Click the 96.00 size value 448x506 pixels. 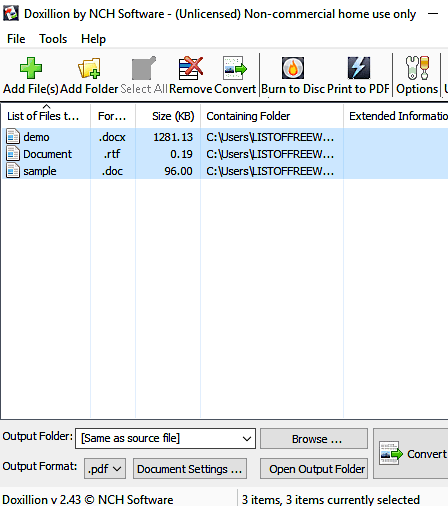point(178,171)
